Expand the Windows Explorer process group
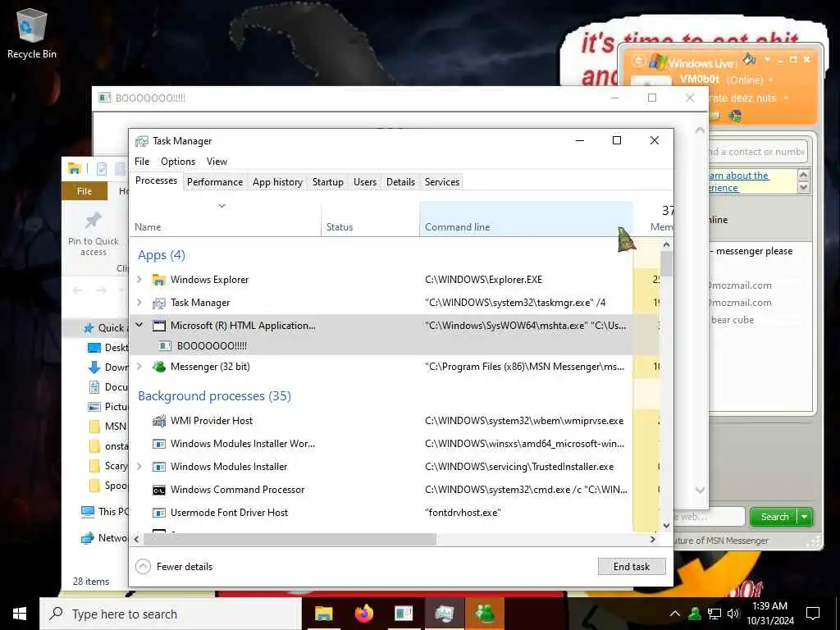Screen dimensions: 840x630 click(139, 279)
